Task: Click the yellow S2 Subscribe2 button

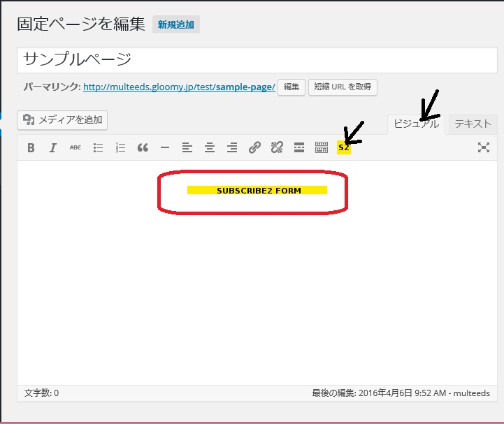Action: (343, 147)
